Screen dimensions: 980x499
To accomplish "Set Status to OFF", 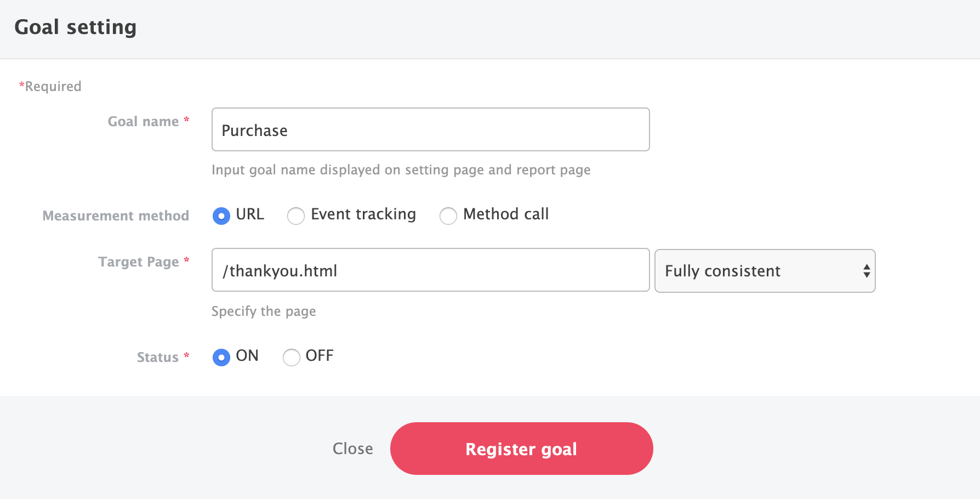I will (292, 358).
